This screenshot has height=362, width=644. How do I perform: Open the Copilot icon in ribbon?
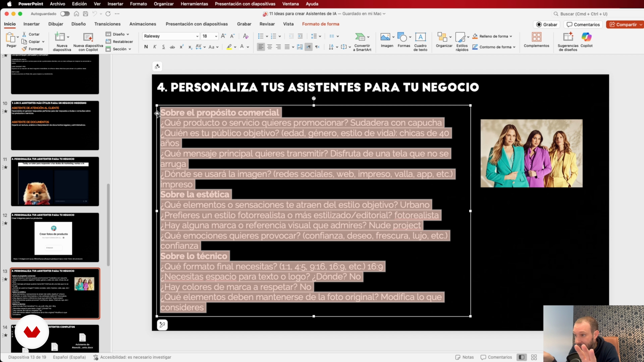point(586,37)
